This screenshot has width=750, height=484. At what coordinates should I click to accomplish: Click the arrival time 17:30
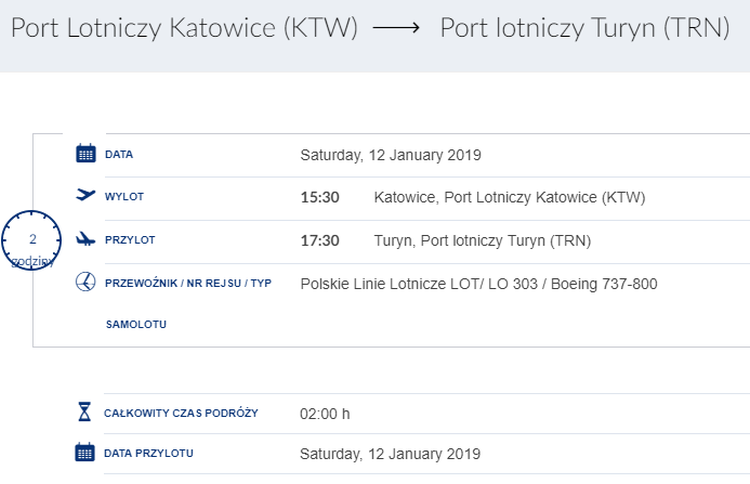(320, 240)
